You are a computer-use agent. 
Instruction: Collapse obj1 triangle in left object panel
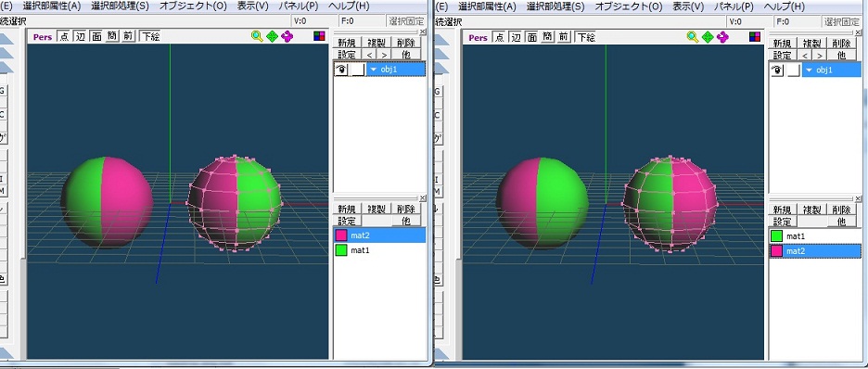click(374, 70)
